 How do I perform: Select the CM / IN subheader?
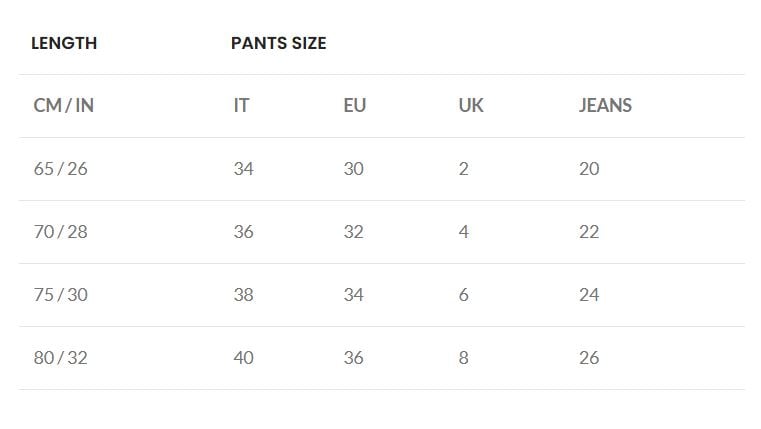(64, 105)
